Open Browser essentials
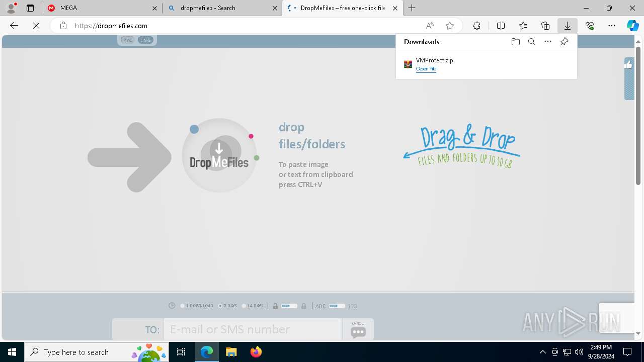Viewport: 644px width, 362px height. click(x=590, y=26)
